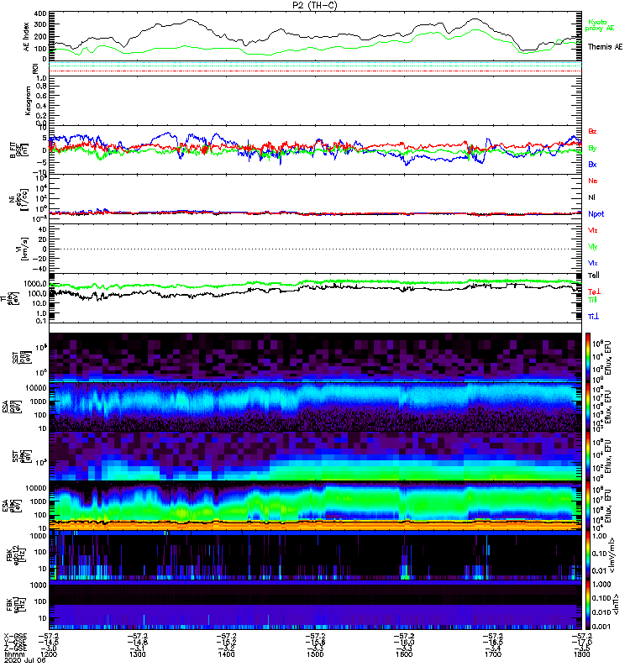Click the "1300" time axis tick label

click(x=137, y=654)
